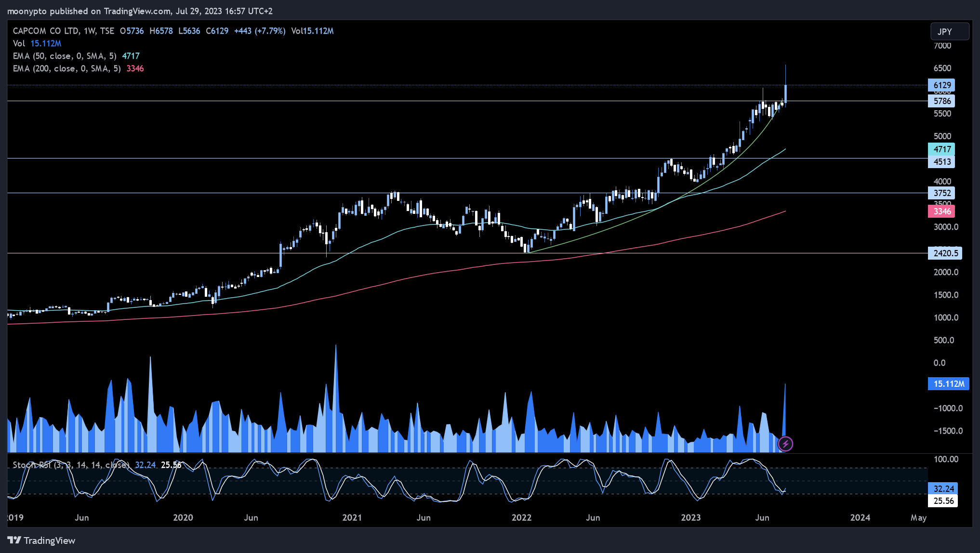Click the 2023 label on time axis
980x553 pixels.
click(x=690, y=518)
